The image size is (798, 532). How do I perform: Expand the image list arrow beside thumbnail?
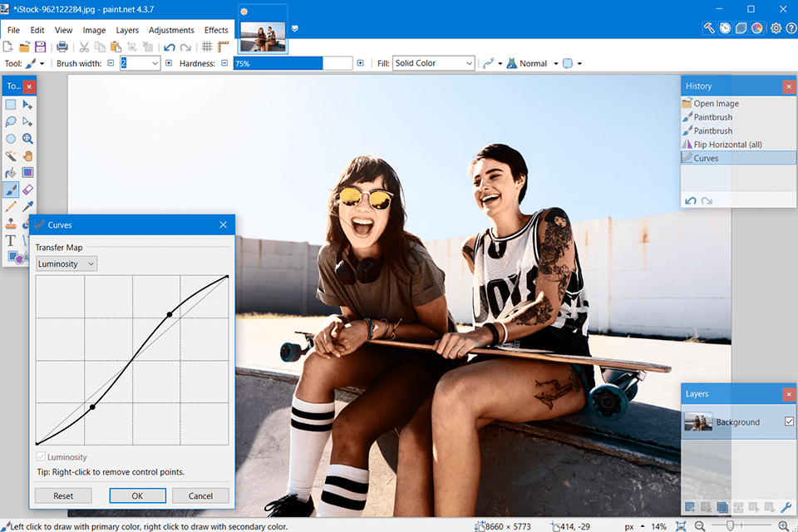click(294, 28)
